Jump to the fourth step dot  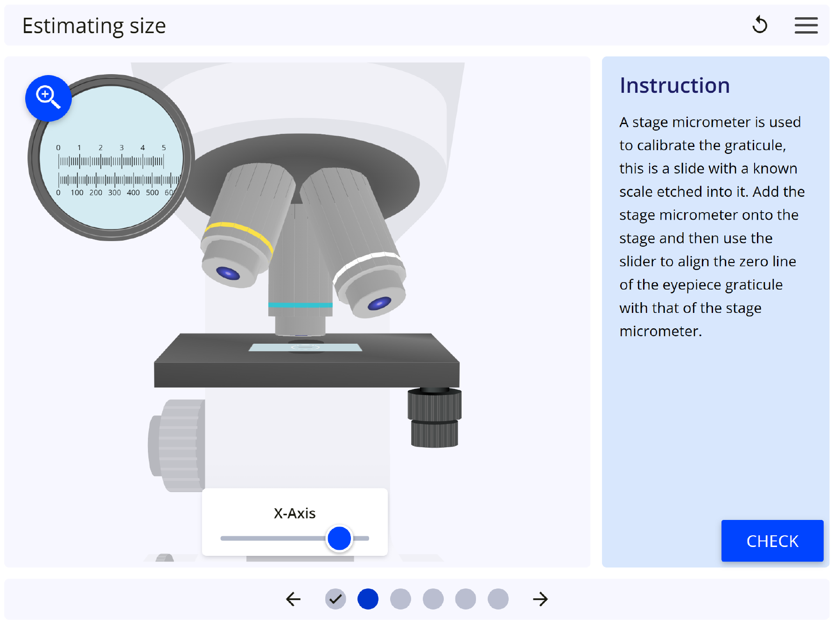[433, 599]
